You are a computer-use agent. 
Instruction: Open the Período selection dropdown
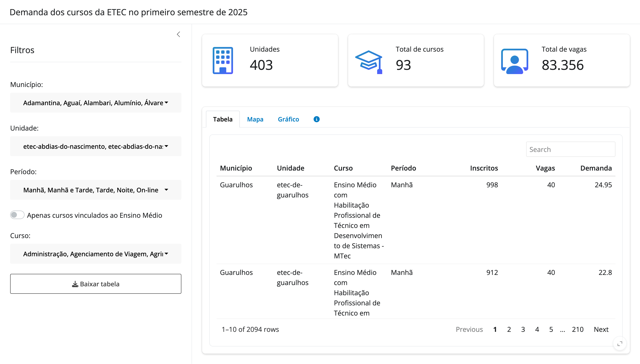pos(96,190)
